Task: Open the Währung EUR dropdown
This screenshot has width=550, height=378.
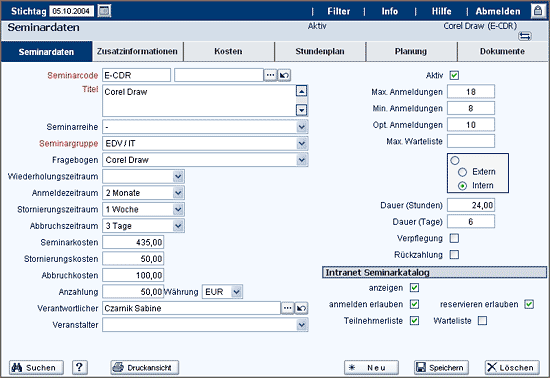Action: (x=237, y=291)
